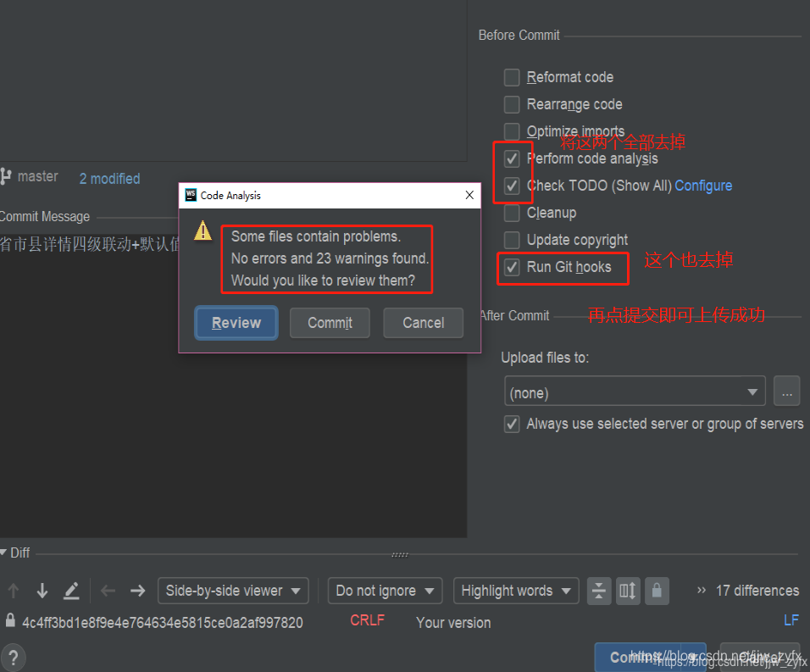Click Your version label
810x672 pixels.
453,622
